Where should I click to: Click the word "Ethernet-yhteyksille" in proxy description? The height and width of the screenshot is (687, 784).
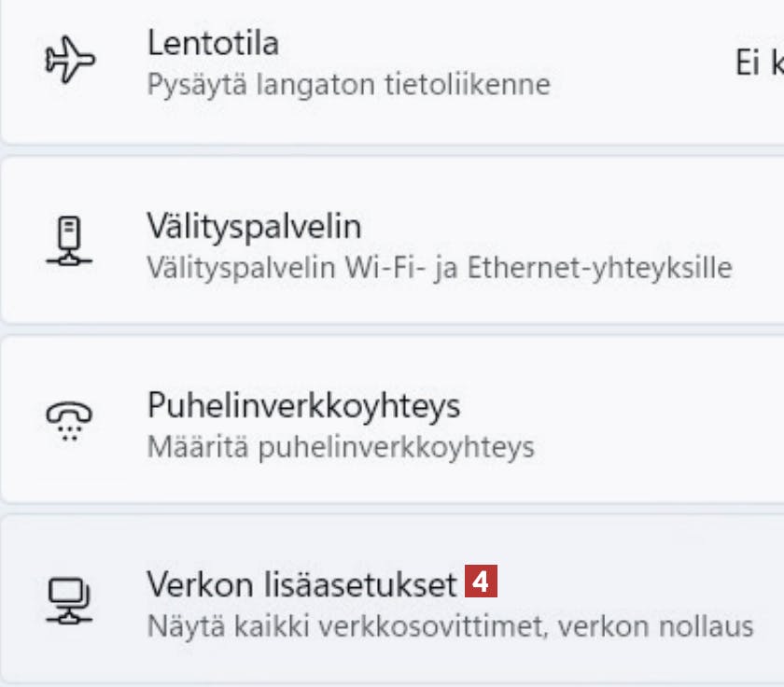pyautogui.click(x=599, y=267)
